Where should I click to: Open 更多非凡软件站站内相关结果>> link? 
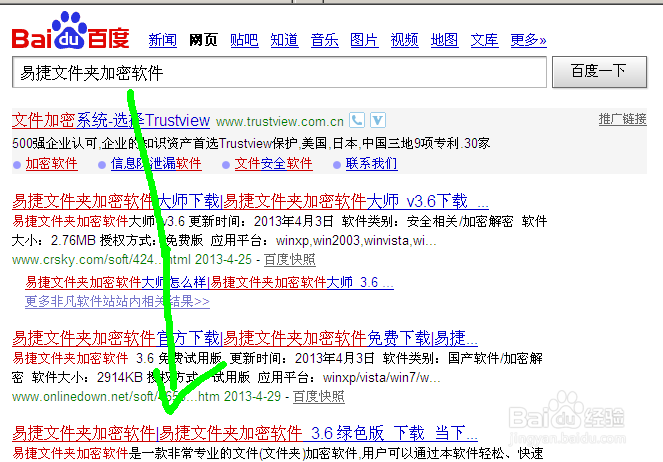[x=117, y=302]
